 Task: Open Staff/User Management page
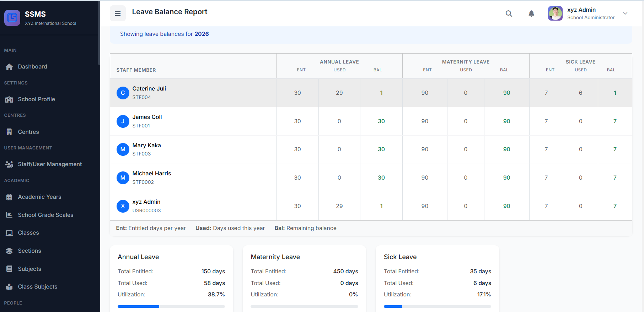[x=50, y=164]
